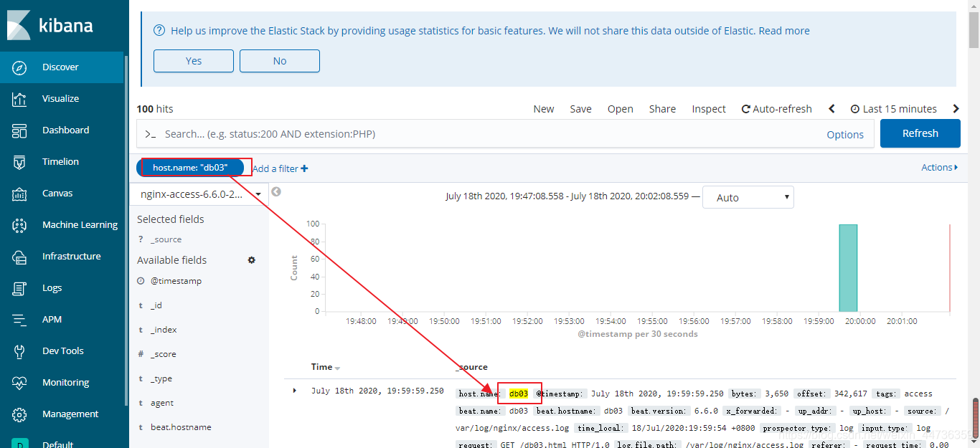Click Auto-refresh circular arrow icon
The image size is (980, 448).
[746, 109]
